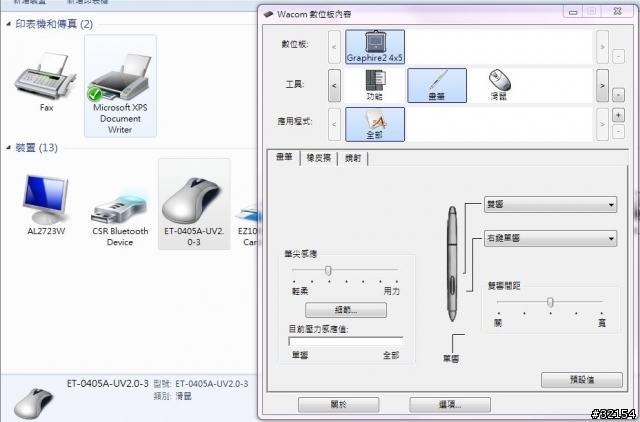Select the 全部 application icon
This screenshot has width=640, height=422.
point(375,124)
